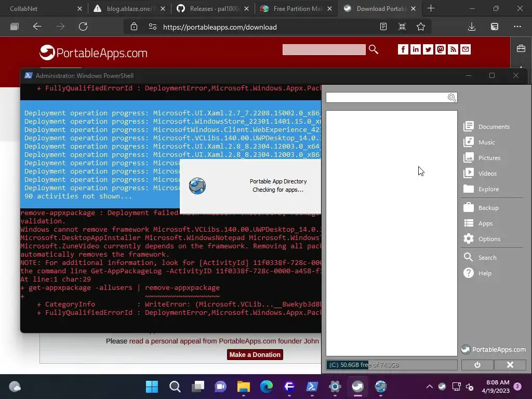Click the C: drive free space bar

coord(392,365)
